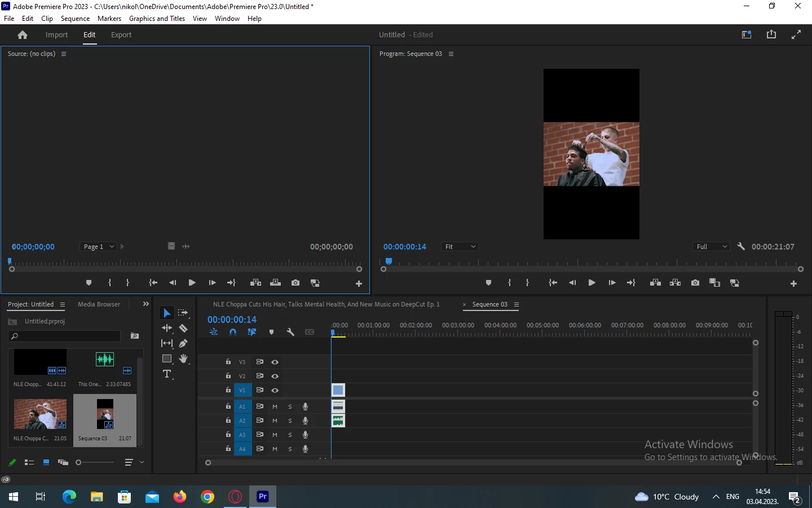Toggle V2 track output eye
Image resolution: width=812 pixels, height=508 pixels.
(x=275, y=376)
